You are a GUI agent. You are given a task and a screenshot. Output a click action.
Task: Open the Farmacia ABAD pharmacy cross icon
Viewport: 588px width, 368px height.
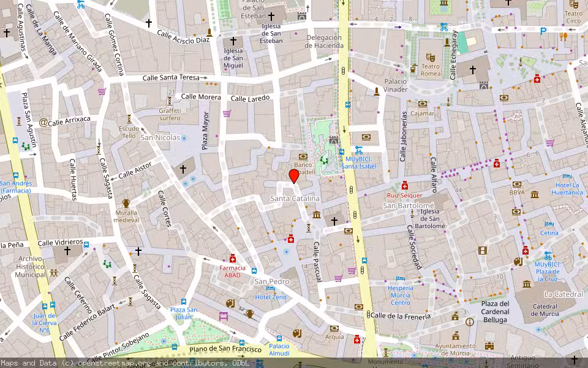233,259
